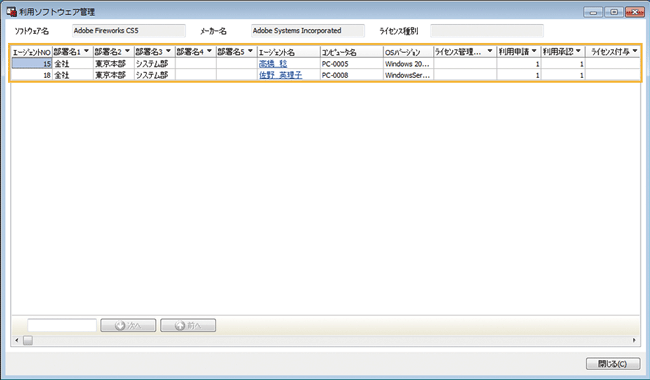Open the 部署名4 column filter dropdown
Viewport: 650px width, 380px height.
point(209,51)
